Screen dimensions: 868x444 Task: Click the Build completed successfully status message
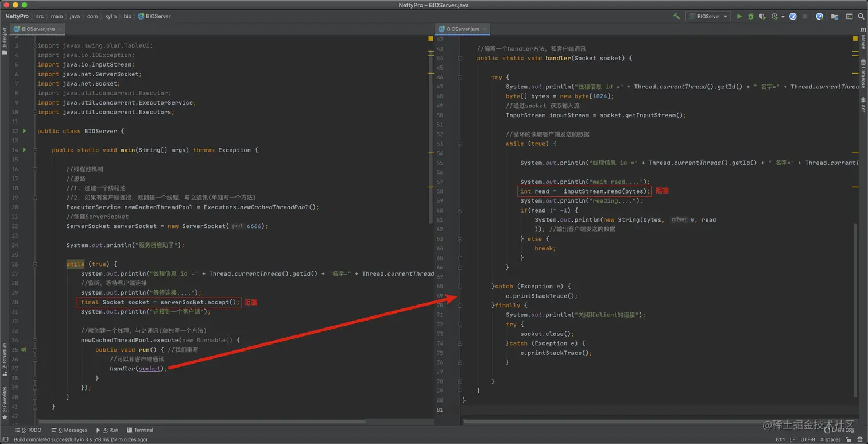pyautogui.click(x=80, y=439)
